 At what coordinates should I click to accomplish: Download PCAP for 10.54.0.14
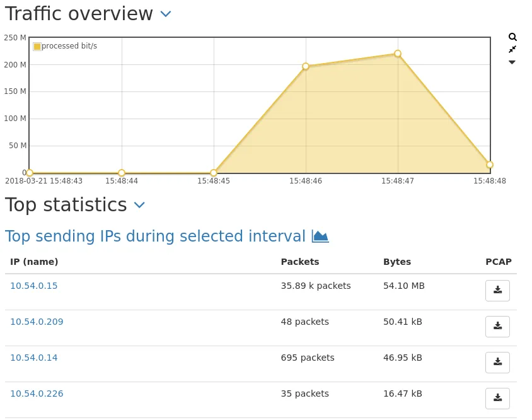point(497,363)
